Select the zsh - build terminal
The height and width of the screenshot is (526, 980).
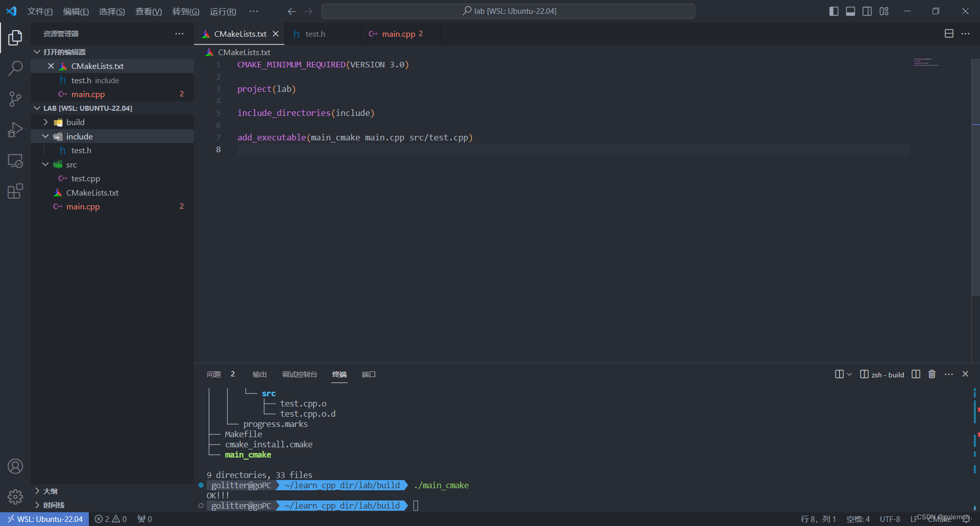(882, 374)
